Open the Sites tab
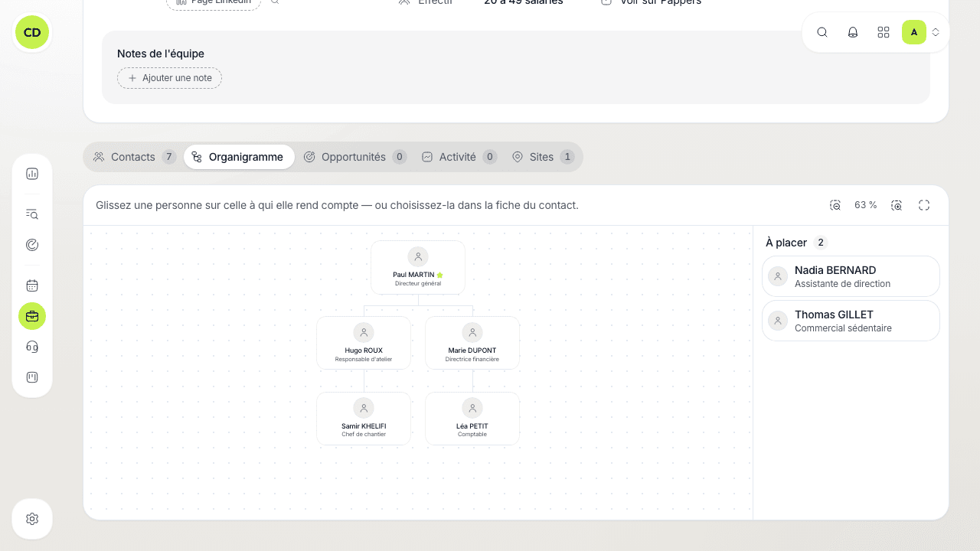The width and height of the screenshot is (980, 551). pyautogui.click(x=542, y=157)
